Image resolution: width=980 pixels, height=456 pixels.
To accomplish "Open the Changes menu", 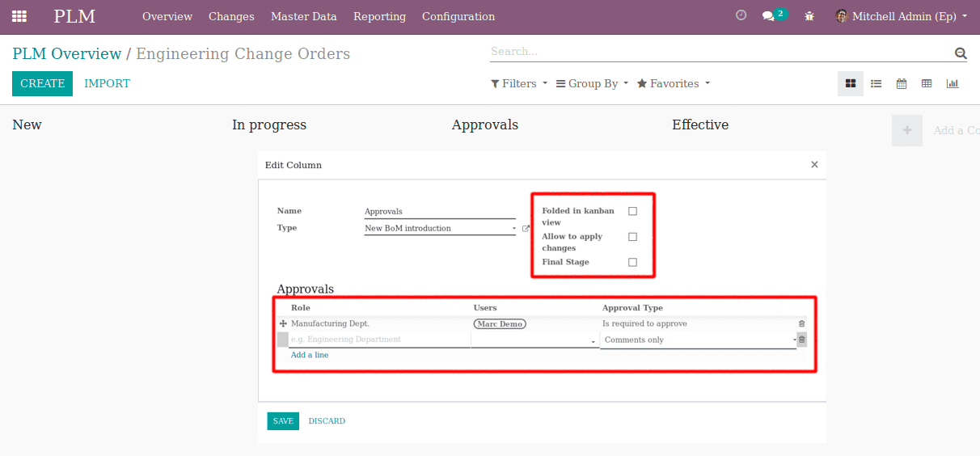I will coord(231,16).
